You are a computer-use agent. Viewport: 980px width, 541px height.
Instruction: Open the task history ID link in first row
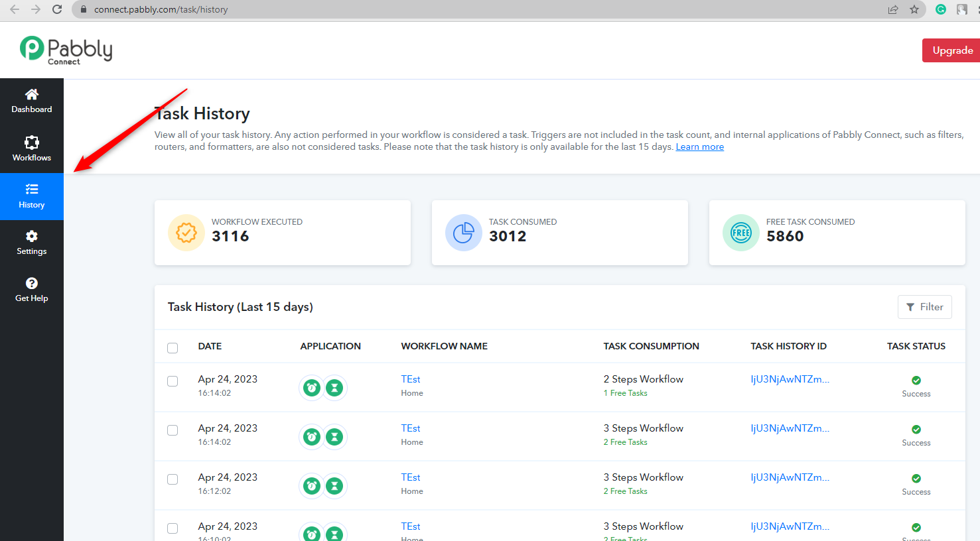tap(790, 379)
